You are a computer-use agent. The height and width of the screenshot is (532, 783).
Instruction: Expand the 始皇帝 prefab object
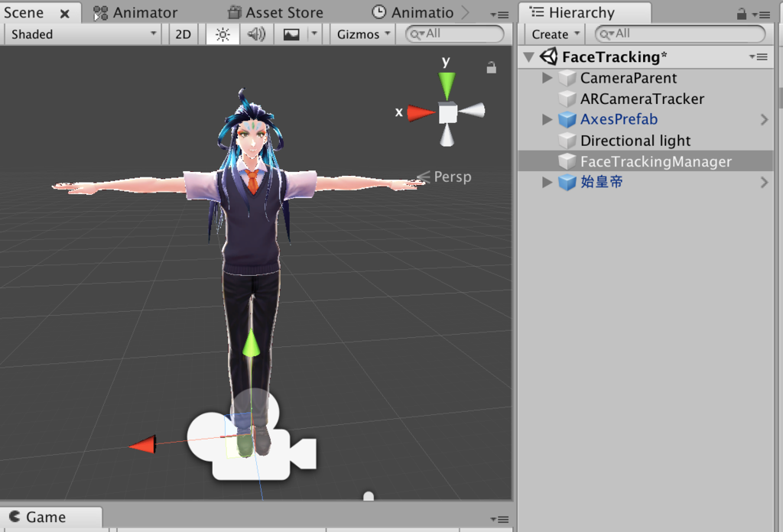547,182
